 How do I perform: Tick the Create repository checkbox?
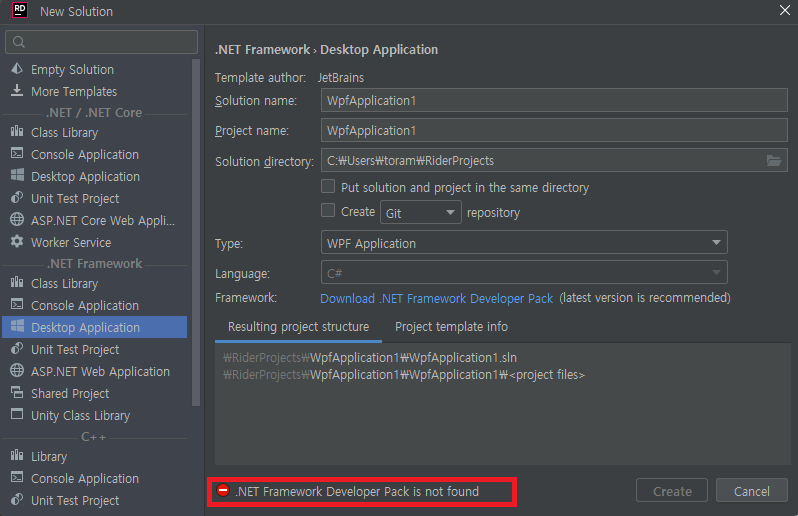pyautogui.click(x=328, y=210)
